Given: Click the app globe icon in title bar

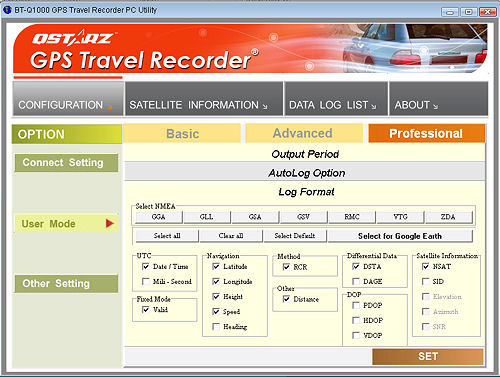Looking at the screenshot, I should [7, 10].
